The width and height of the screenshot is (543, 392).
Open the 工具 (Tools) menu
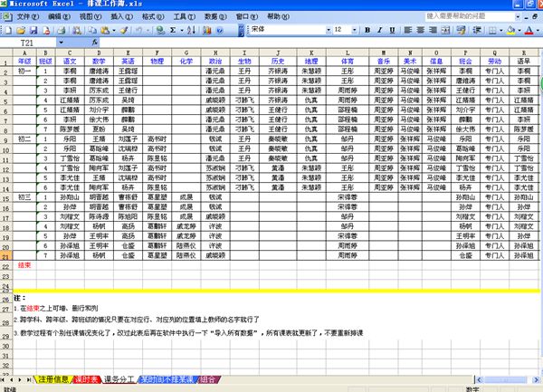[184, 16]
